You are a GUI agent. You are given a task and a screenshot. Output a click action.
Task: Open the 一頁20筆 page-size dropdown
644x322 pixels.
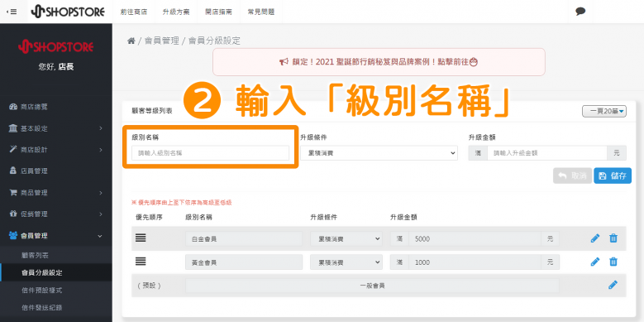604,111
